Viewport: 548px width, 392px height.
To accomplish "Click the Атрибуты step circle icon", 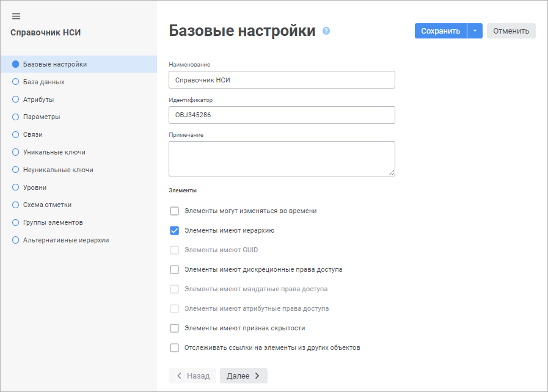I will pyautogui.click(x=16, y=100).
